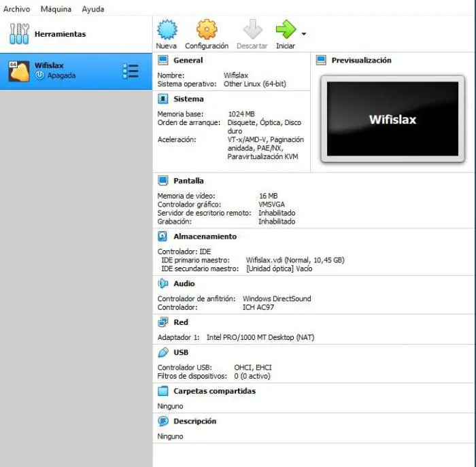This screenshot has width=476, height=467.
Task: Click the Other Linux (64-bit) value
Action: [x=255, y=84]
